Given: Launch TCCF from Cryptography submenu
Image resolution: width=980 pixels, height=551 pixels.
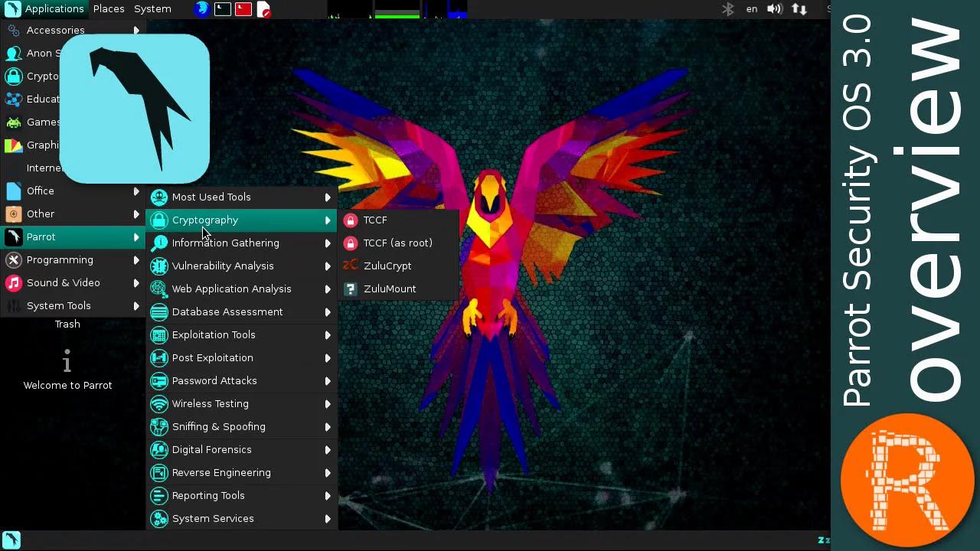Looking at the screenshot, I should pyautogui.click(x=375, y=220).
